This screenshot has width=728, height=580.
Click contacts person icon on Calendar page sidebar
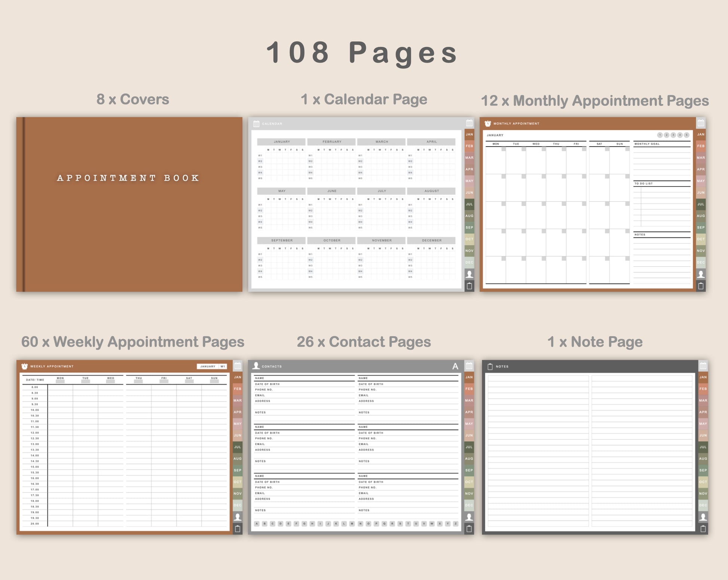(x=469, y=274)
